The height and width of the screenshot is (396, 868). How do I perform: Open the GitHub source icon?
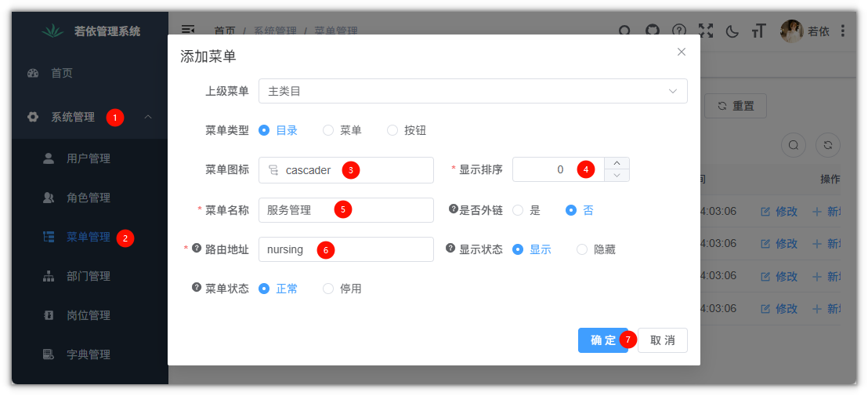[x=653, y=31]
